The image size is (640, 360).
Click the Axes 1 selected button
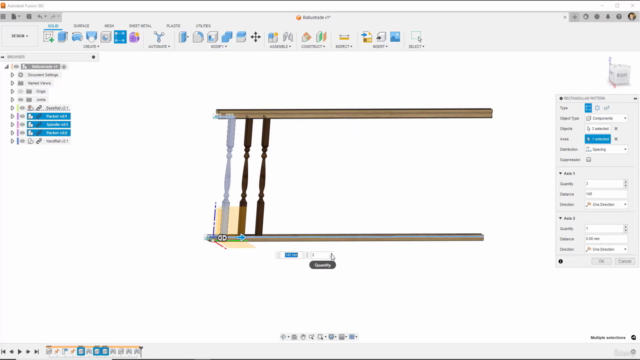pyautogui.click(x=598, y=139)
